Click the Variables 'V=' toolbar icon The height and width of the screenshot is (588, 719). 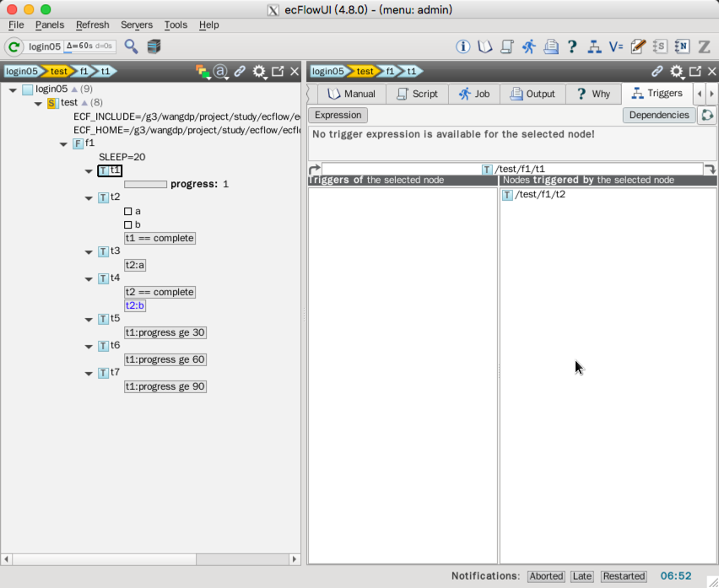pos(616,46)
